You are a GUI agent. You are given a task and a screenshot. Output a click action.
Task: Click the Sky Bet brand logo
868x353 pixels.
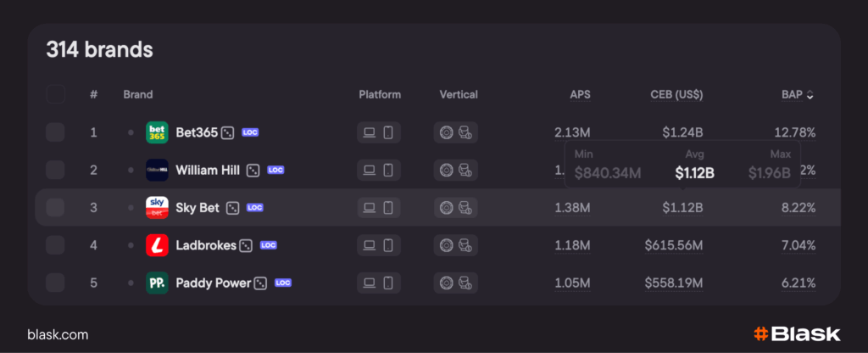point(157,207)
